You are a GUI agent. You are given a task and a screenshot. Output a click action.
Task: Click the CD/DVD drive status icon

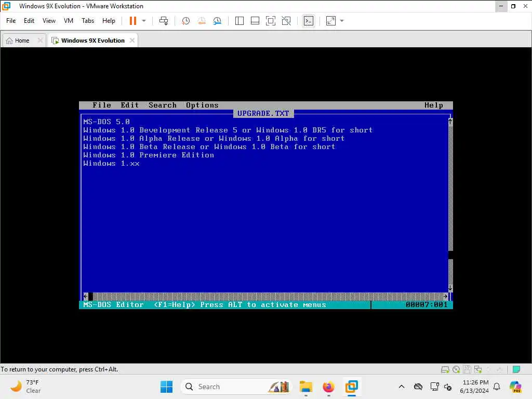456,369
